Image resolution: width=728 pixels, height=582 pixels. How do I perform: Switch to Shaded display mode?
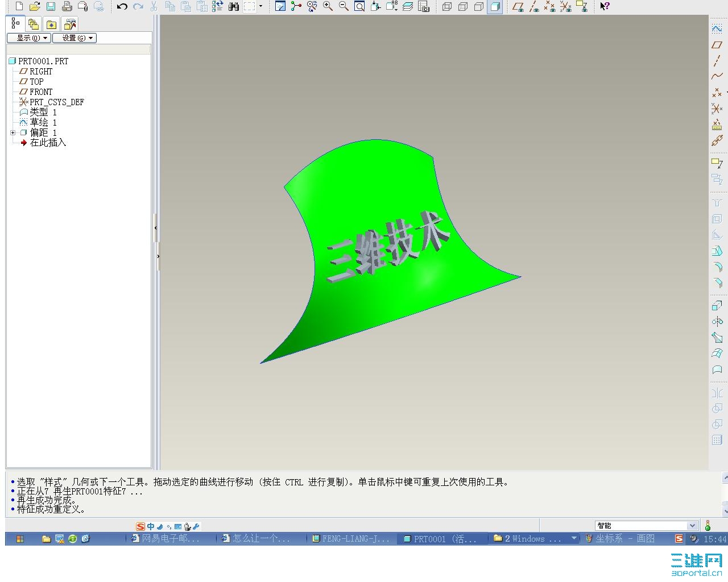coord(495,6)
